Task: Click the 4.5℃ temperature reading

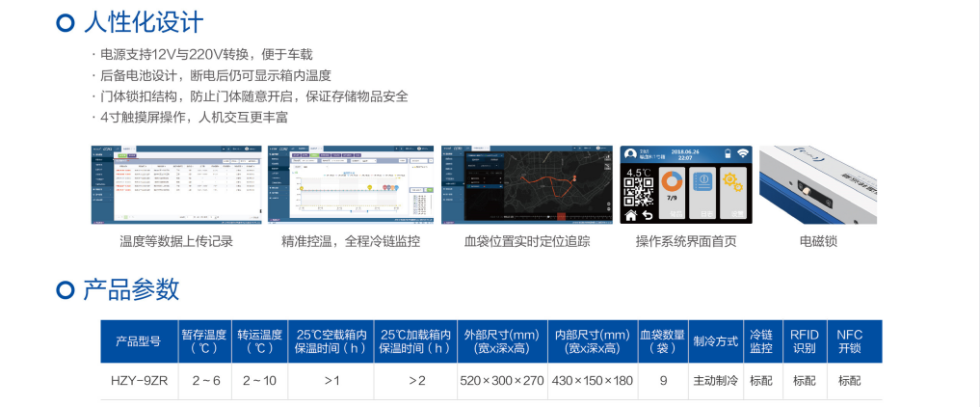Action: 638,172
